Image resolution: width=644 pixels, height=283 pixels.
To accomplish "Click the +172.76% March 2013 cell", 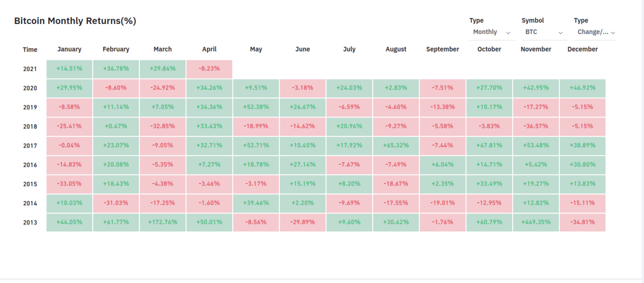I will click(163, 222).
